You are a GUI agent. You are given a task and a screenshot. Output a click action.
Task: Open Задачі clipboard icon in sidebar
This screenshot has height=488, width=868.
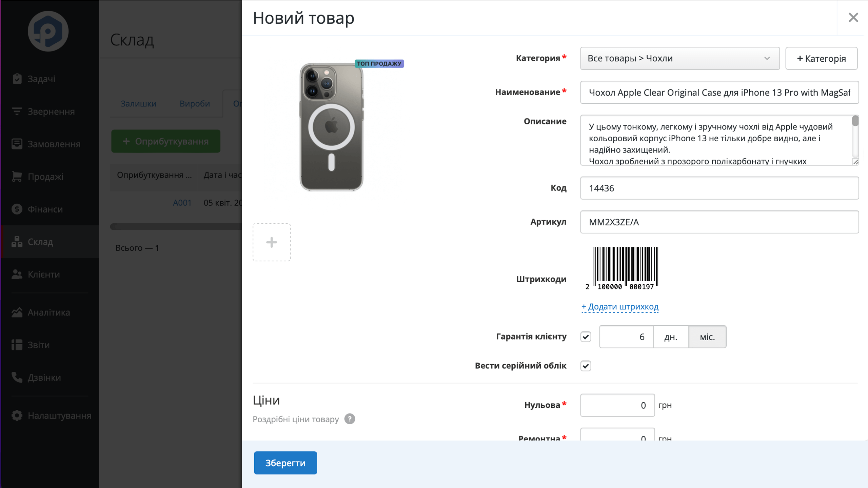pyautogui.click(x=17, y=79)
